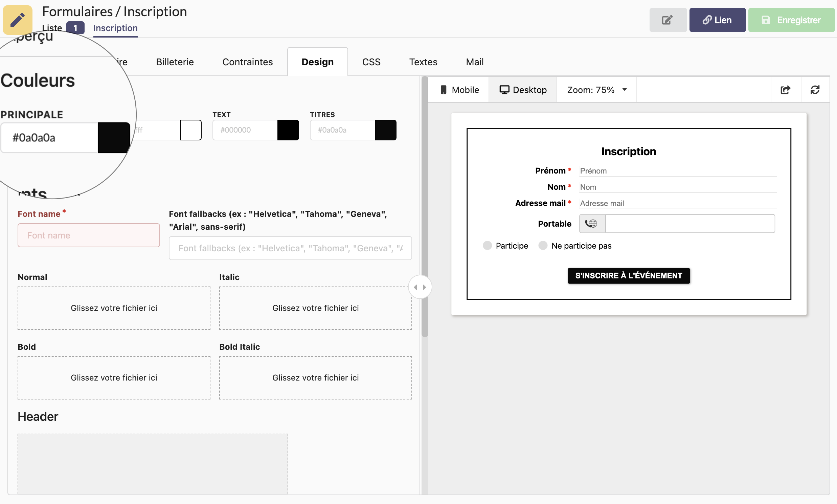Click the Font name input field
The image size is (837, 504).
[89, 234]
